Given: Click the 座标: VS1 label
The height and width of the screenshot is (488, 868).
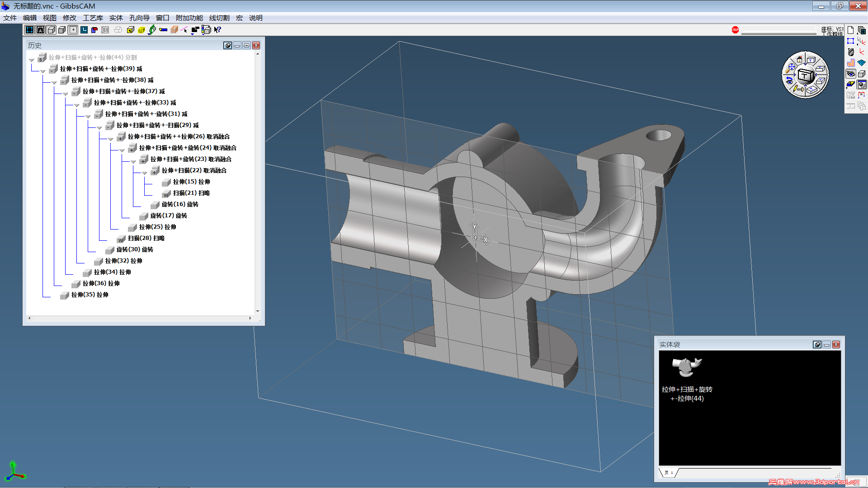Looking at the screenshot, I should click(832, 29).
